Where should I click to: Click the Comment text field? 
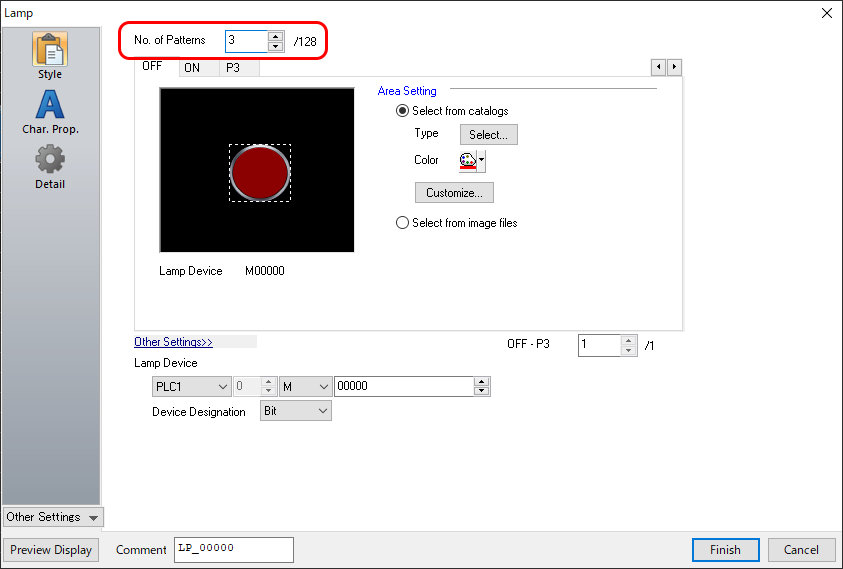click(233, 549)
